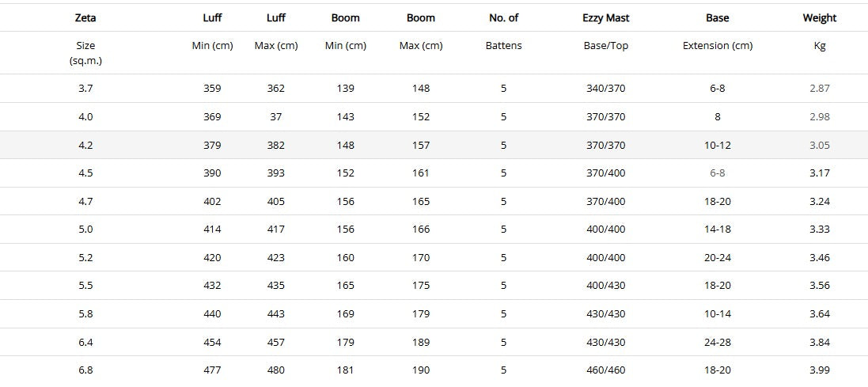
Task: Select luff max value 480
Action: [x=275, y=370]
